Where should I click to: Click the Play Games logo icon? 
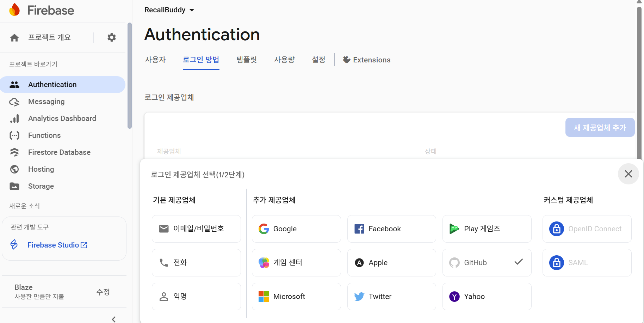coord(454,229)
